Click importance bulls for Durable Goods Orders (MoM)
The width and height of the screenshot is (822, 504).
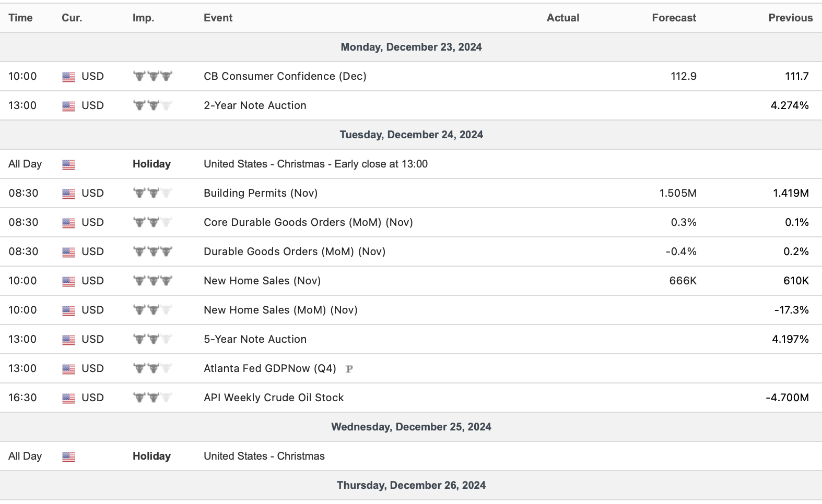(x=152, y=251)
